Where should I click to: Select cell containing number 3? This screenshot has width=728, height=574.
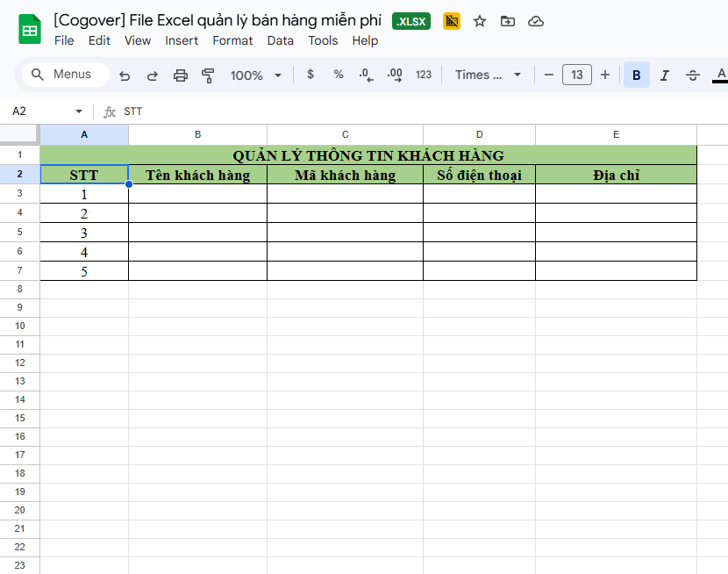84,233
